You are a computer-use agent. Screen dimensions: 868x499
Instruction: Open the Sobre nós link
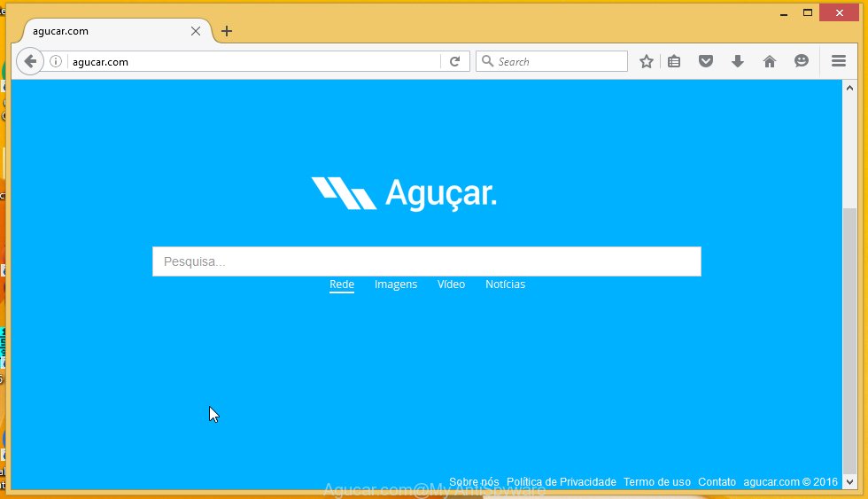[474, 482]
